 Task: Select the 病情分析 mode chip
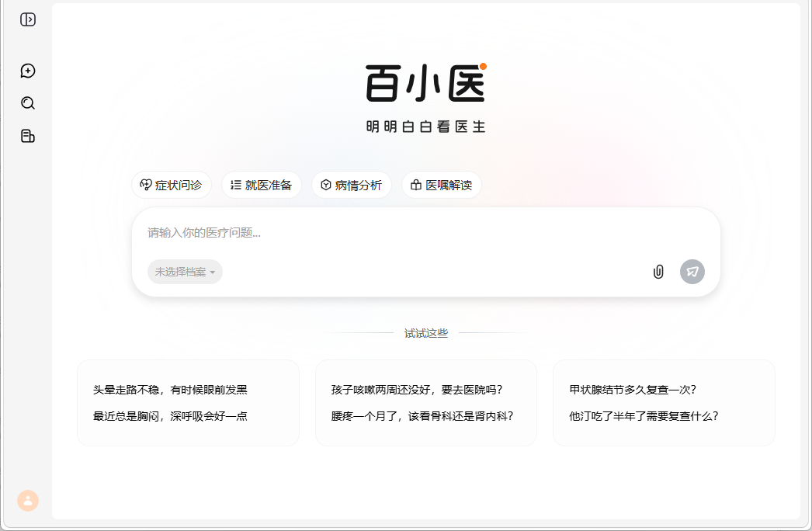pyautogui.click(x=352, y=185)
